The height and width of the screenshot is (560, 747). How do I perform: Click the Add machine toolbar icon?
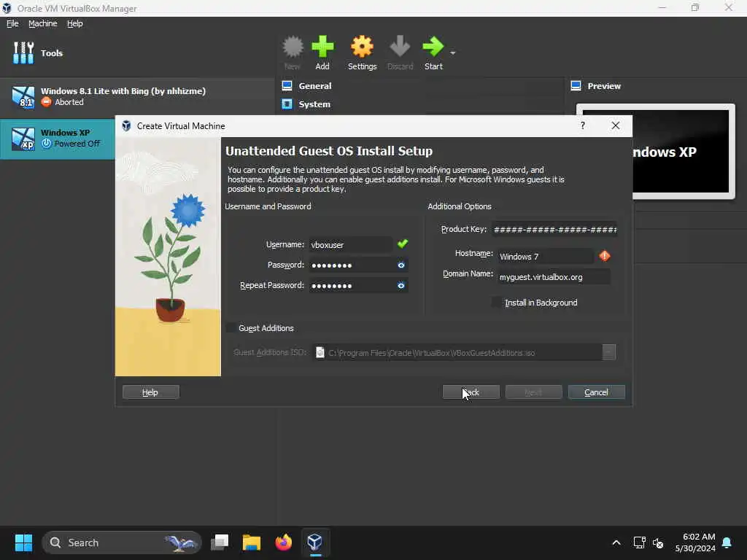click(x=322, y=47)
